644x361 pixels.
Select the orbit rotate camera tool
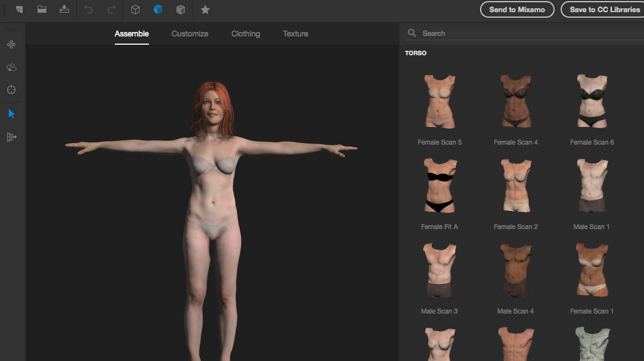pyautogui.click(x=12, y=67)
